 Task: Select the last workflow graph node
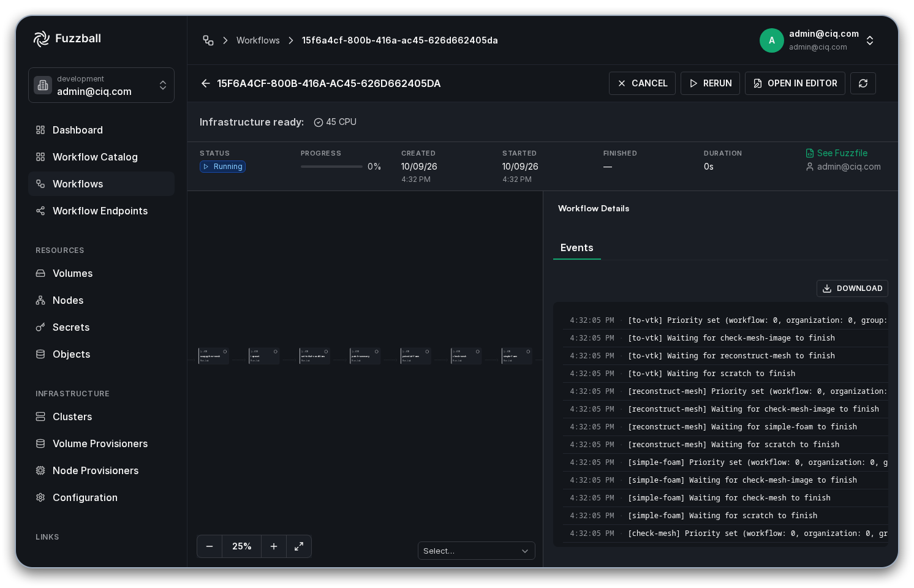(516, 356)
